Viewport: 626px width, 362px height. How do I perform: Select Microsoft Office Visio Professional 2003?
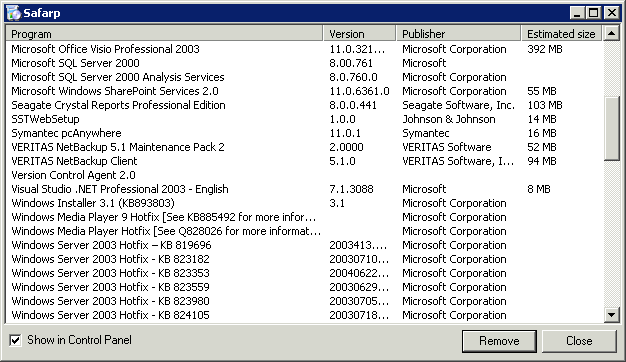(x=105, y=49)
